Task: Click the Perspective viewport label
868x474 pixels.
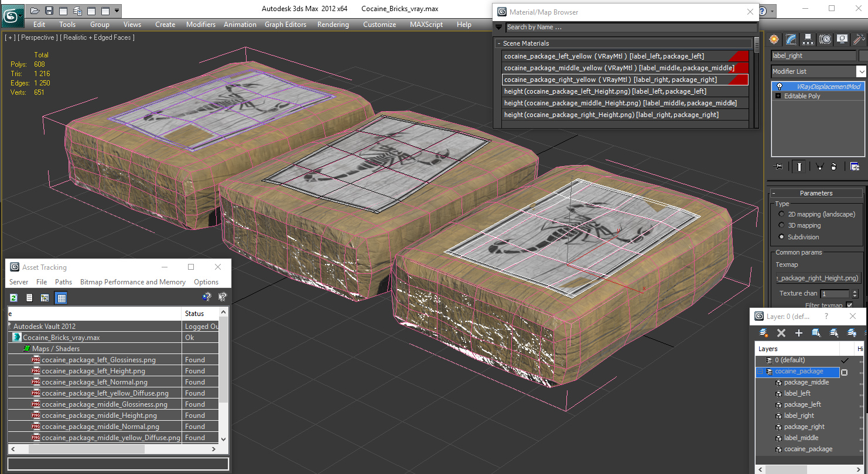Action: point(37,37)
